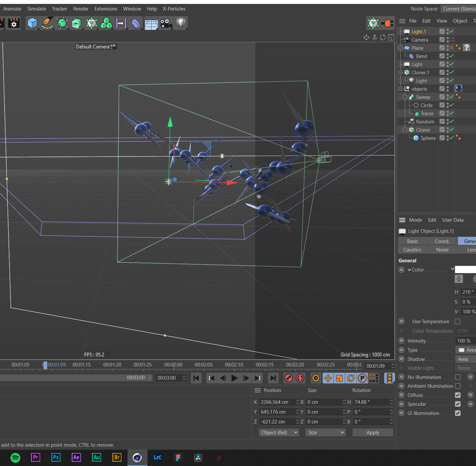Image resolution: width=476 pixels, height=466 pixels.
Task: Click the Floor grid object icon
Action: [x=151, y=23]
